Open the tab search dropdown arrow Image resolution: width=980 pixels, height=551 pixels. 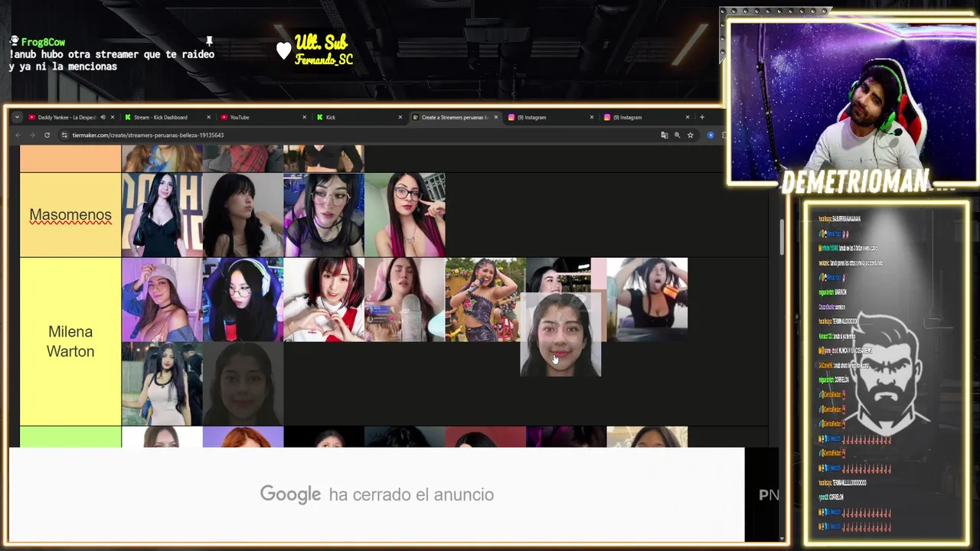pos(17,117)
